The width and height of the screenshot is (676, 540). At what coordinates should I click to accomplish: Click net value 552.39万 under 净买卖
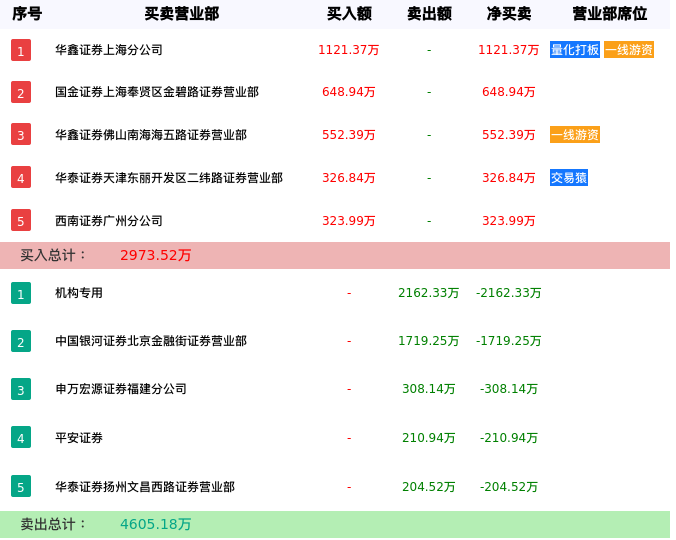click(509, 135)
